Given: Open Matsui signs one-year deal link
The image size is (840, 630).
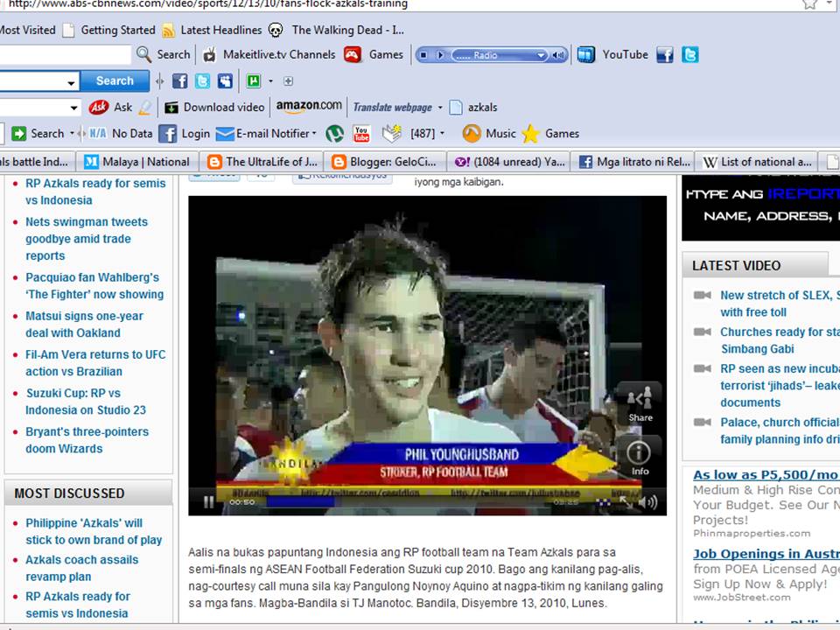Looking at the screenshot, I should coord(85,324).
